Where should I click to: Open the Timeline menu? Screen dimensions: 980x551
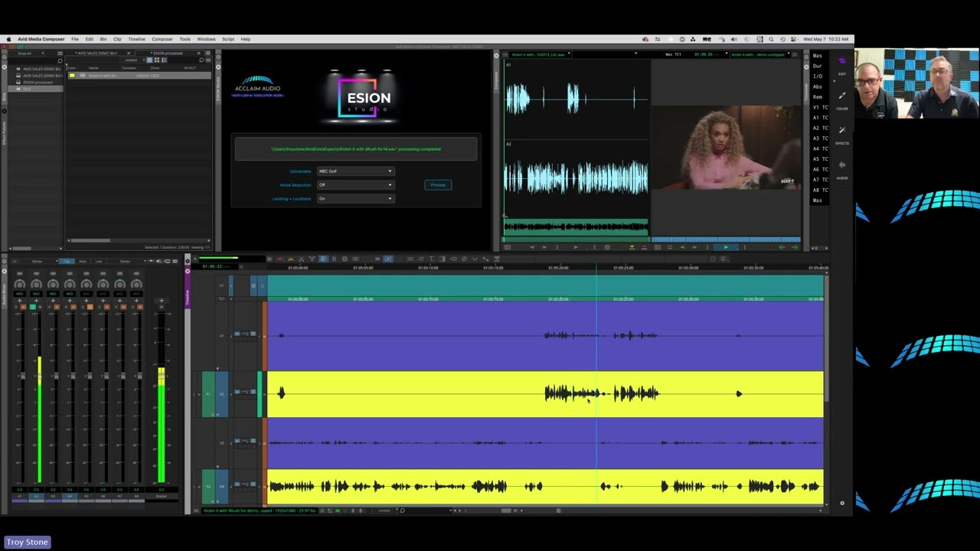point(136,39)
